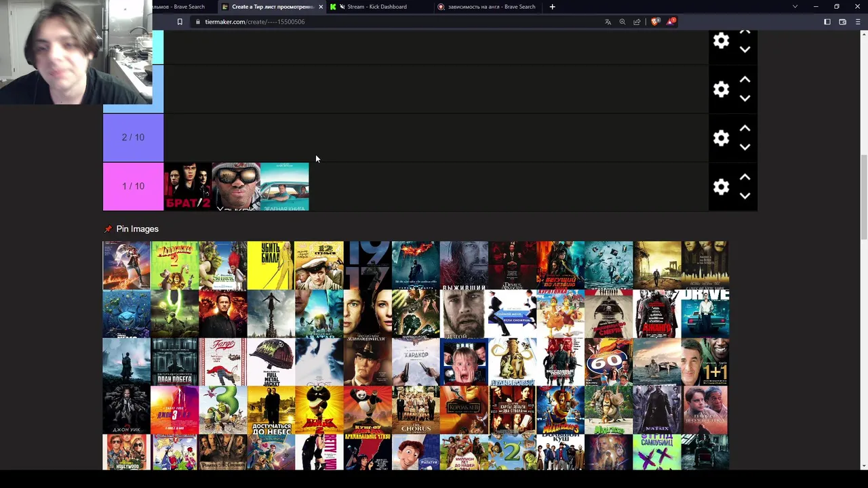Pick The Chorus poster

point(416,410)
